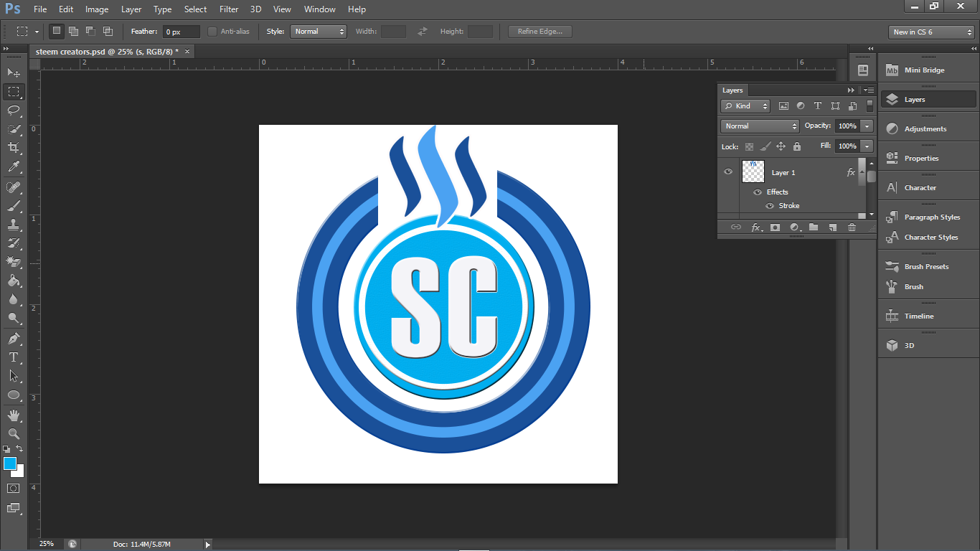Open the Image menu

click(97, 9)
